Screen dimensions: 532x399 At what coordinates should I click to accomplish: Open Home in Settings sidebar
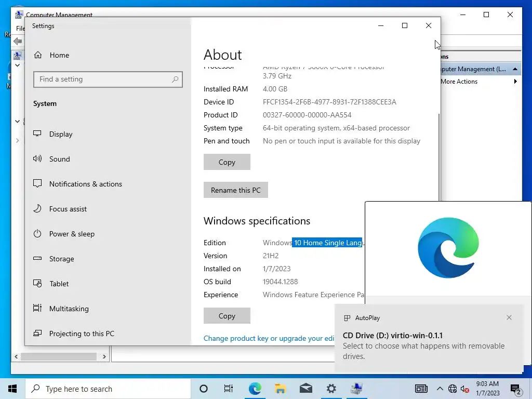(51, 55)
